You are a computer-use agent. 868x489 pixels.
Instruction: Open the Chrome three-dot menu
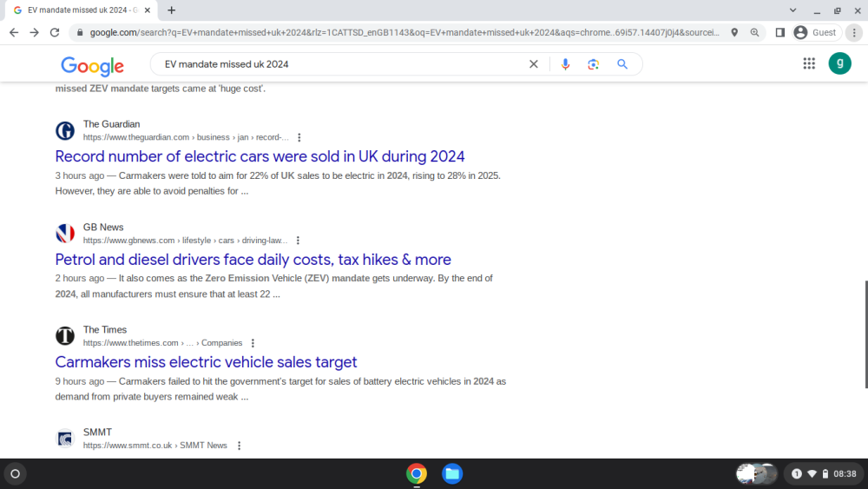(854, 33)
